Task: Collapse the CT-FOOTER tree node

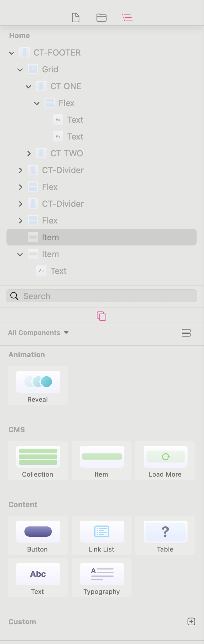Action: [12, 53]
